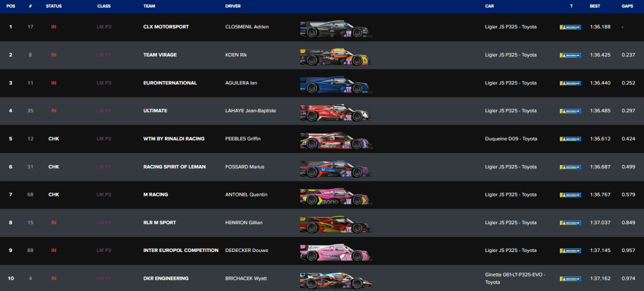Screen dimensions: 644x291
Task: Click the Ultimate red car image
Action: [x=336, y=113]
